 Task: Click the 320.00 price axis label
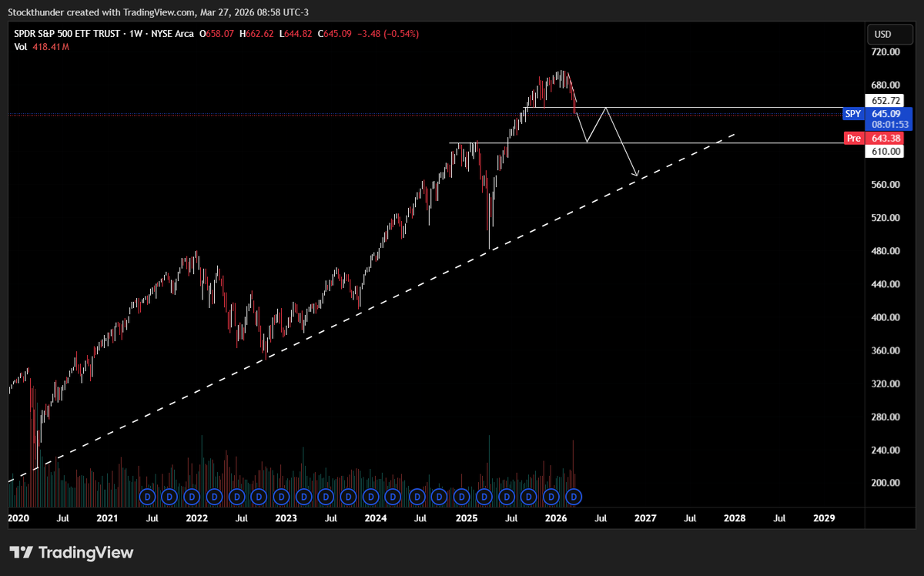[885, 383]
